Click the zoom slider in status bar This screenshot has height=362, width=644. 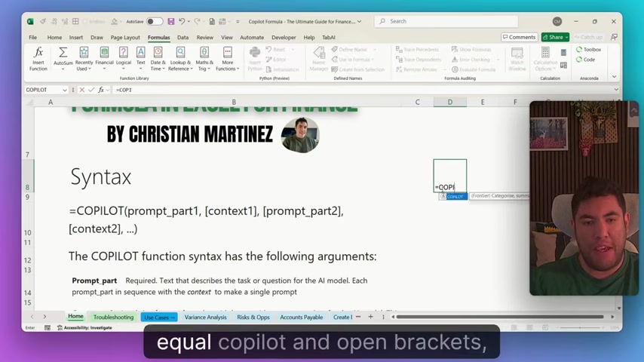coord(580,328)
